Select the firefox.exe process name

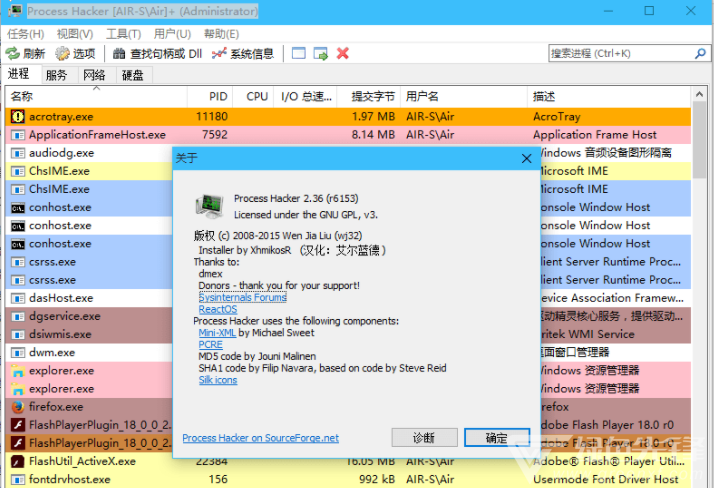tap(56, 407)
